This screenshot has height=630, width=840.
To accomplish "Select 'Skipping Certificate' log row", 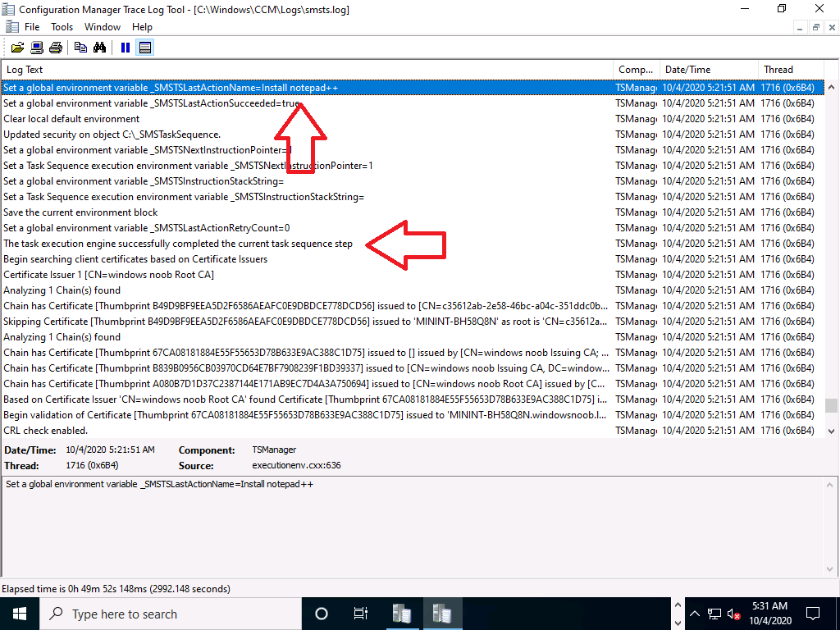I will [x=413, y=322].
